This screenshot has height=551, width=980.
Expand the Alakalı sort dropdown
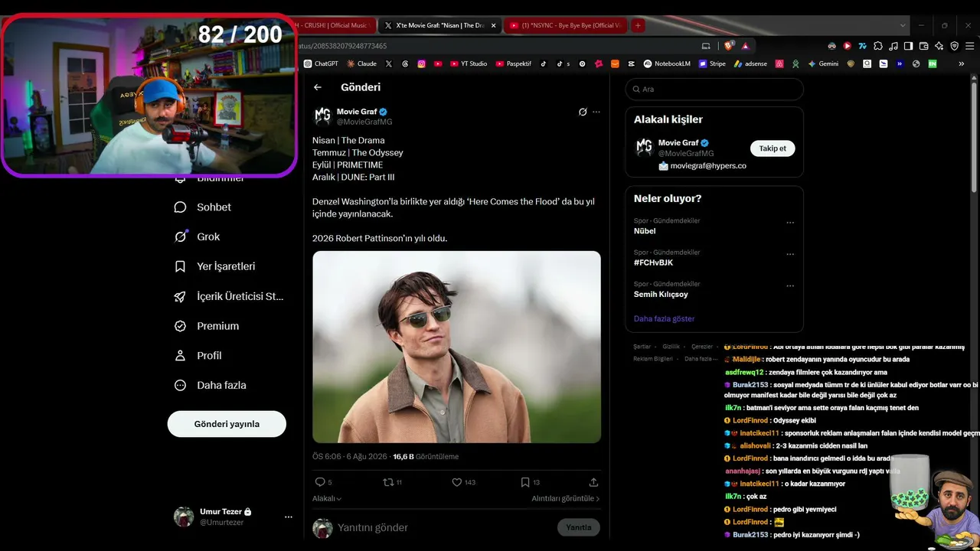click(327, 498)
